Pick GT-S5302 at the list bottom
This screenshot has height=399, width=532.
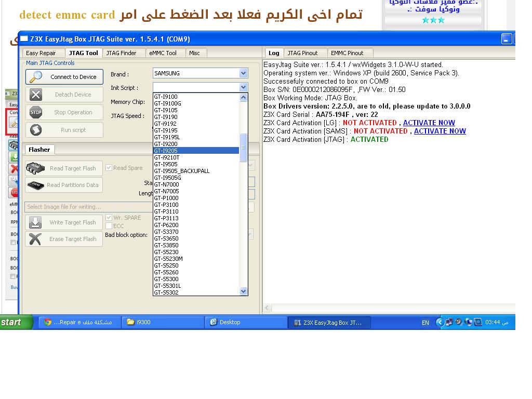pos(196,292)
